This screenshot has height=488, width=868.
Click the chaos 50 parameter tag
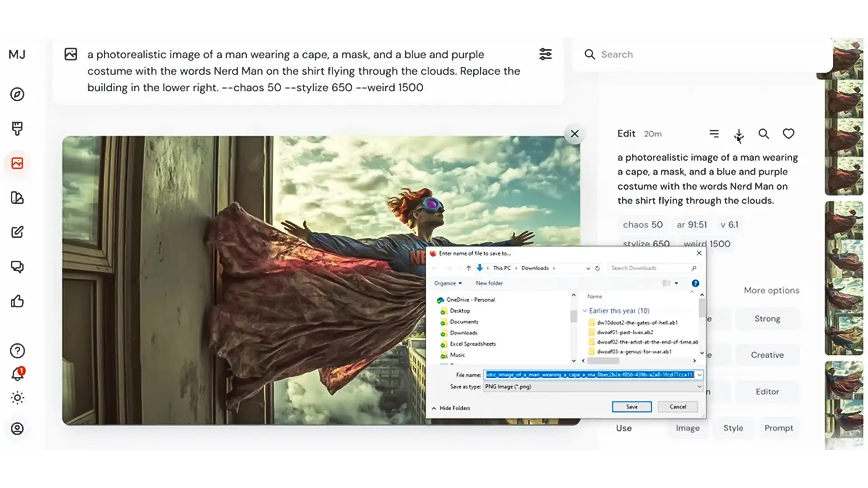[642, 225]
